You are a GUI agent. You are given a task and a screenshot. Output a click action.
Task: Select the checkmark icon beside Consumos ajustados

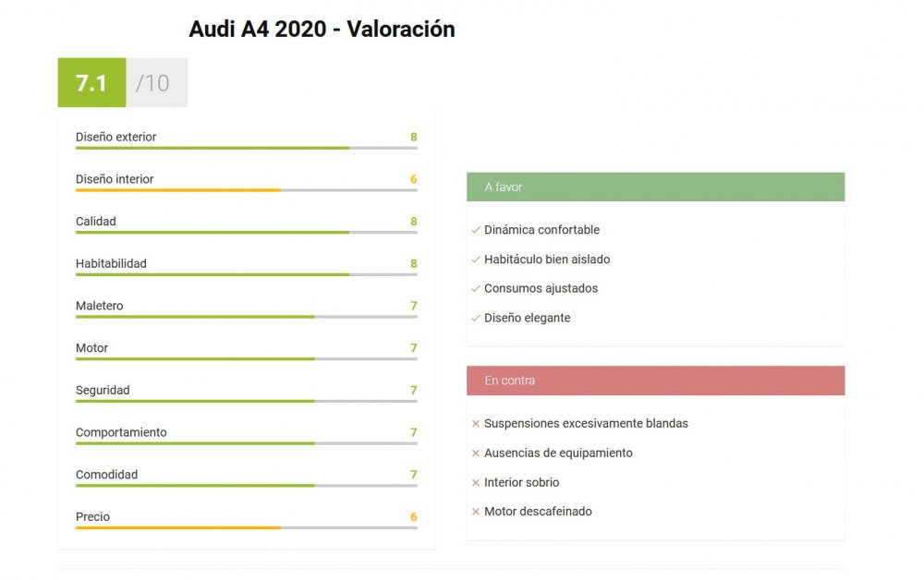coord(475,289)
